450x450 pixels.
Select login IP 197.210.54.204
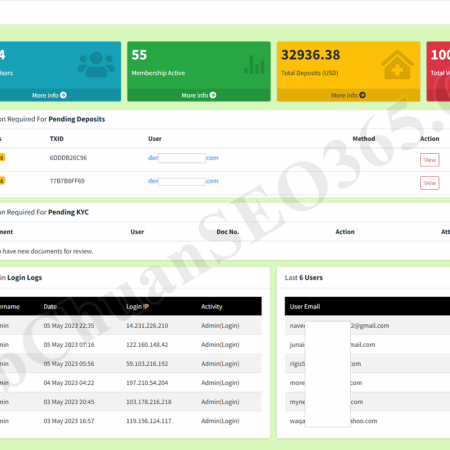(147, 383)
